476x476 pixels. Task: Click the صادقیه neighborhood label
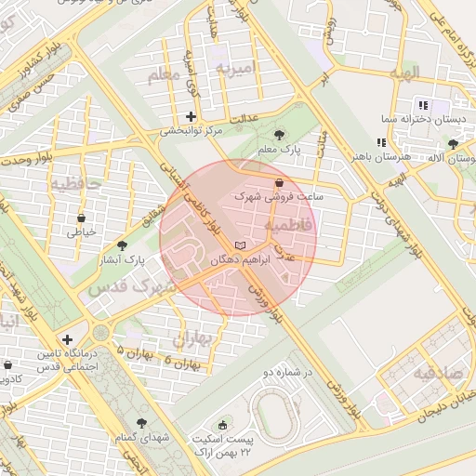click(438, 373)
